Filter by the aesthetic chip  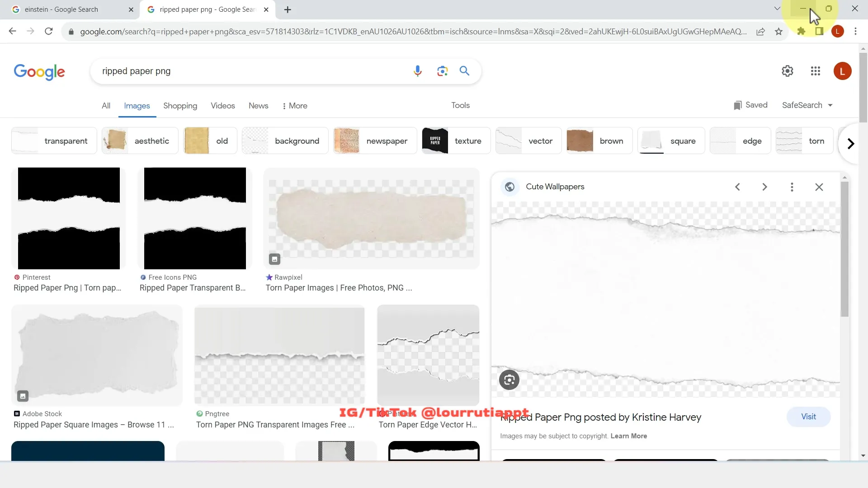point(140,141)
